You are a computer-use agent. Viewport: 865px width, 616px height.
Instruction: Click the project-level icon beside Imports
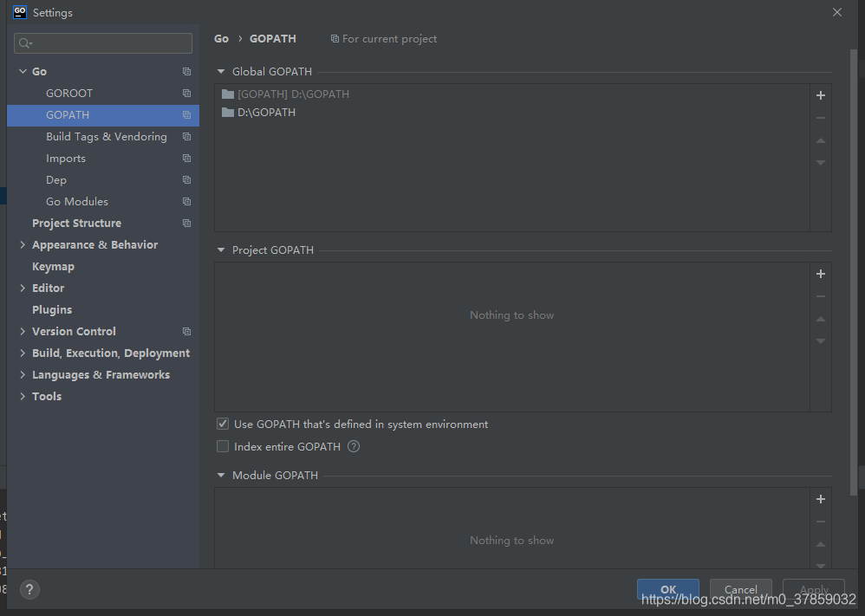pos(186,159)
